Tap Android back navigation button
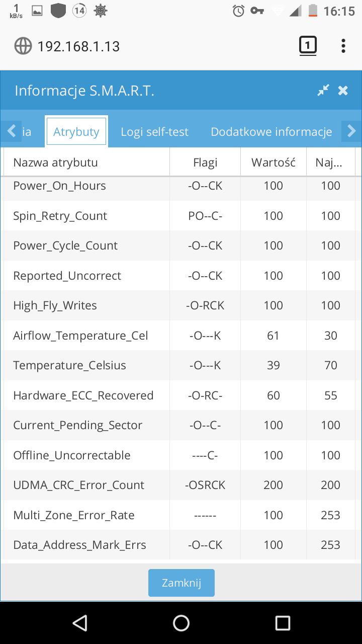362x644 pixels. [80, 623]
